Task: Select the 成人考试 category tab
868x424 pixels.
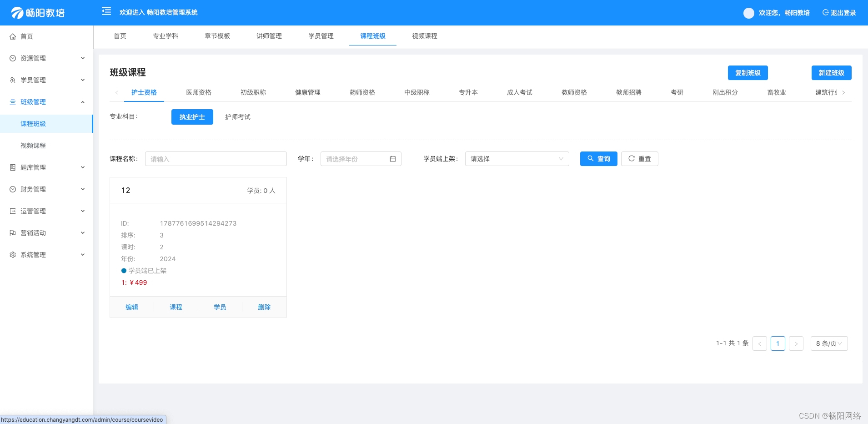Action: pos(520,92)
